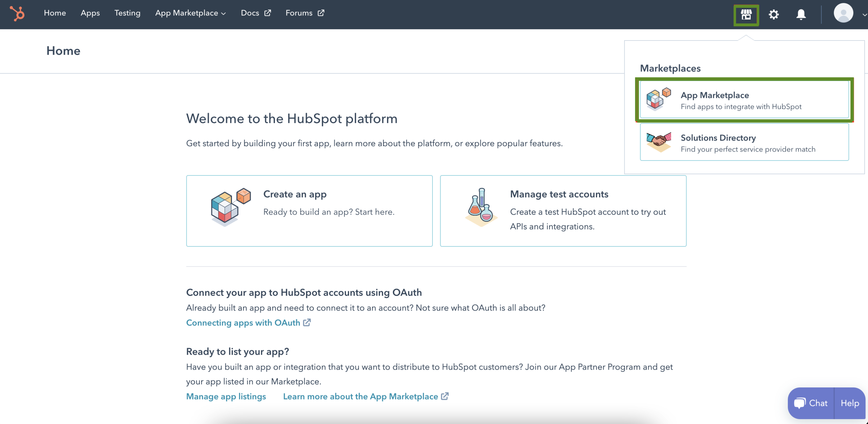Open the Marketplaces storefront icon
The height and width of the screenshot is (424, 868).
pos(746,15)
